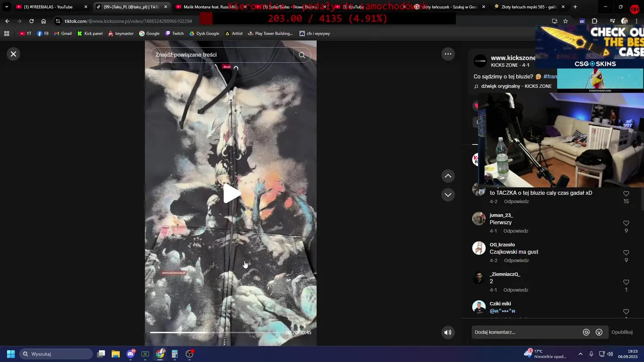This screenshot has width=644, height=362.
Task: Open the Twitch bookmark
Action: 175,34
